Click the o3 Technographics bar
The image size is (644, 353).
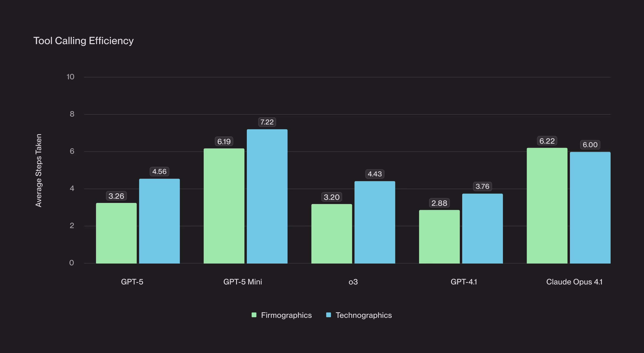(x=375, y=222)
